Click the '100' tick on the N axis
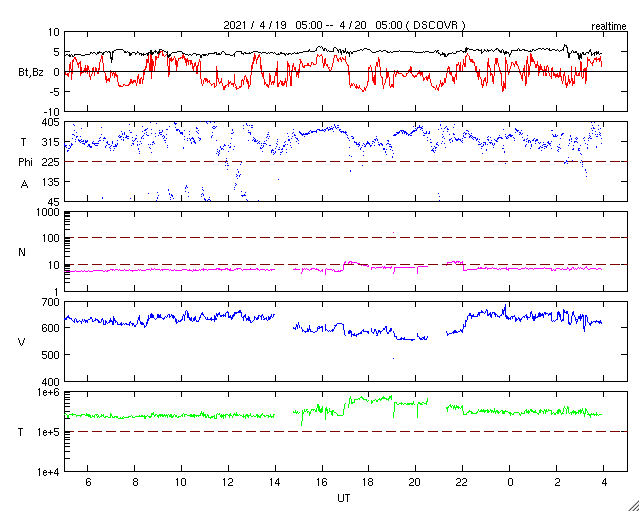The image size is (640, 512). click(51, 238)
